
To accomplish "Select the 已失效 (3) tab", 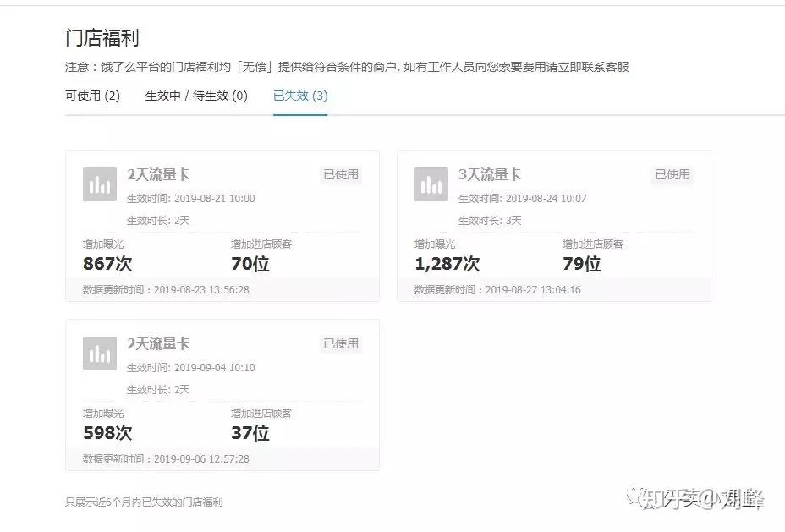I will point(300,96).
